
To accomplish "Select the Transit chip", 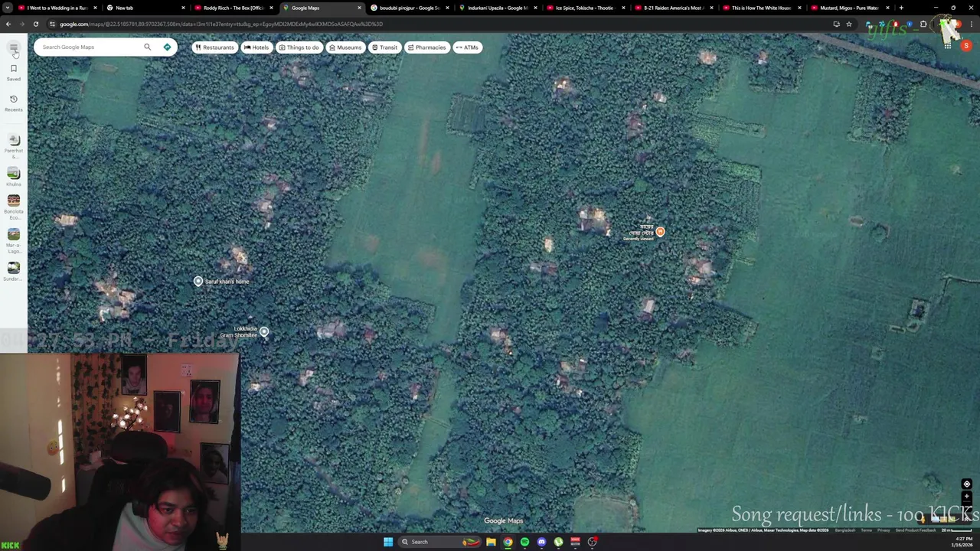I will click(x=384, y=47).
